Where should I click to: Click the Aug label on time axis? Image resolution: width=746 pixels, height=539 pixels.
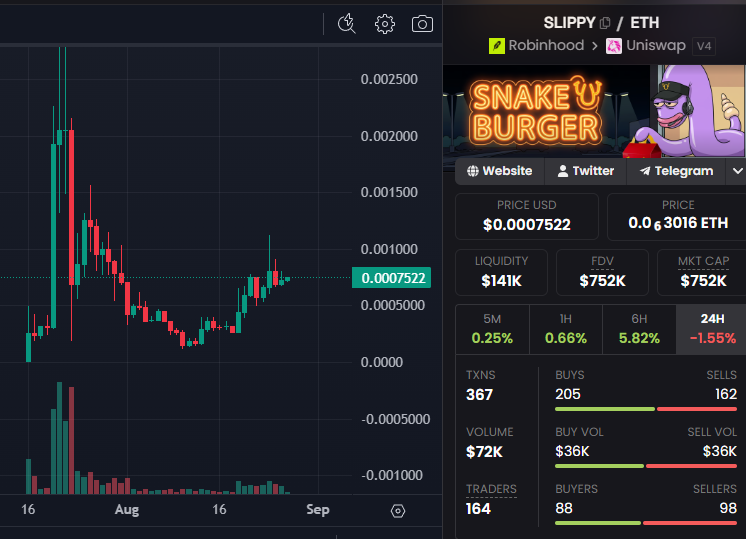pos(127,510)
